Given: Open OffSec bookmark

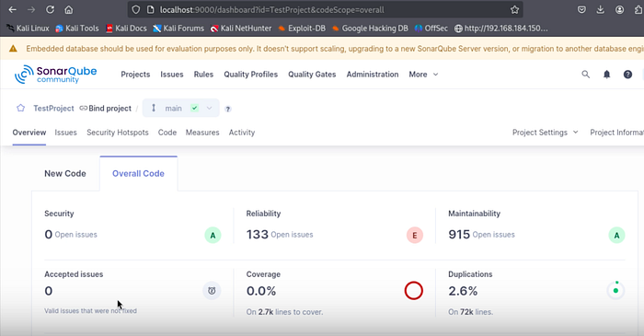Looking at the screenshot, I should (x=431, y=29).
